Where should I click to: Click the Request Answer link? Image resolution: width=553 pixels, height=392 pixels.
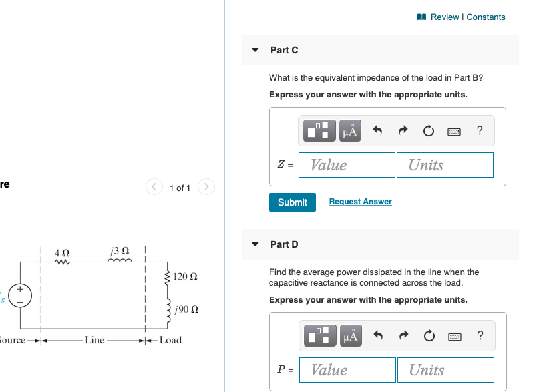(x=360, y=202)
